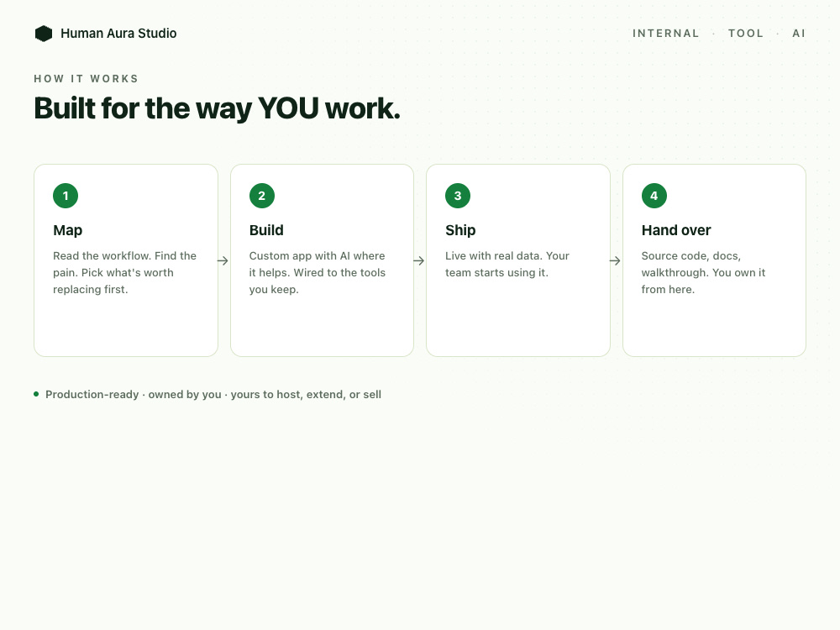This screenshot has height=630, width=840.
Task: Select the step 2 number badge
Action: (262, 196)
